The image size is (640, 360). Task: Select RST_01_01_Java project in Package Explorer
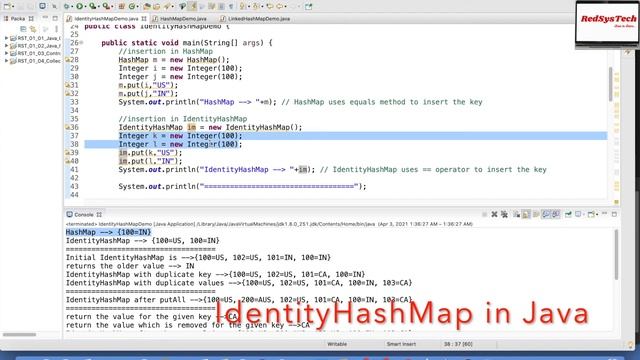(x=35, y=38)
